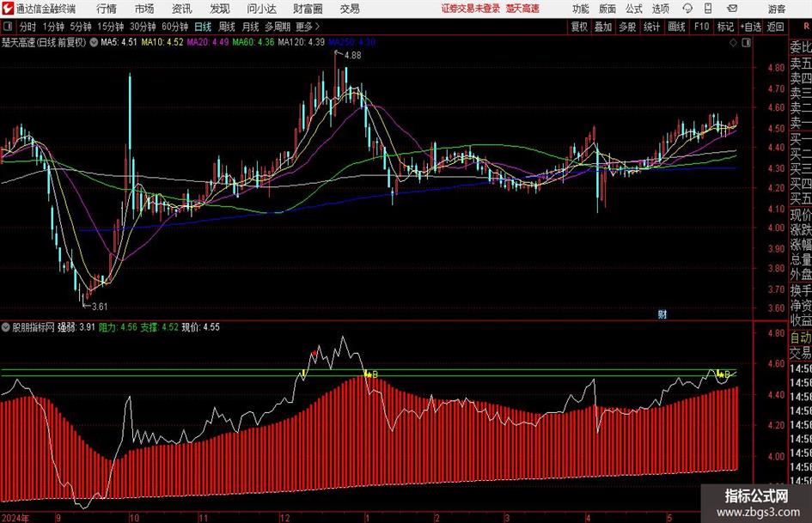This screenshot has height=523, width=812.
Task: Open the 公式 menu
Action: [x=634, y=9]
